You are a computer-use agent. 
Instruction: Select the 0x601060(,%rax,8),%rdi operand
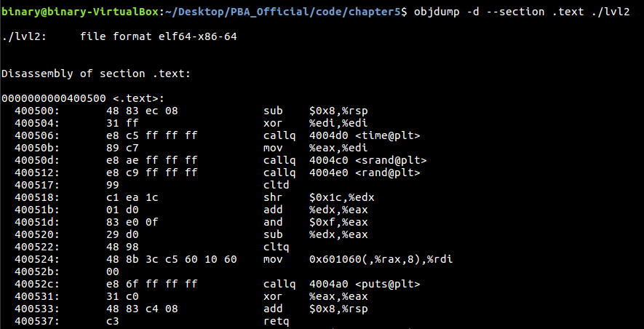pyautogui.click(x=381, y=259)
